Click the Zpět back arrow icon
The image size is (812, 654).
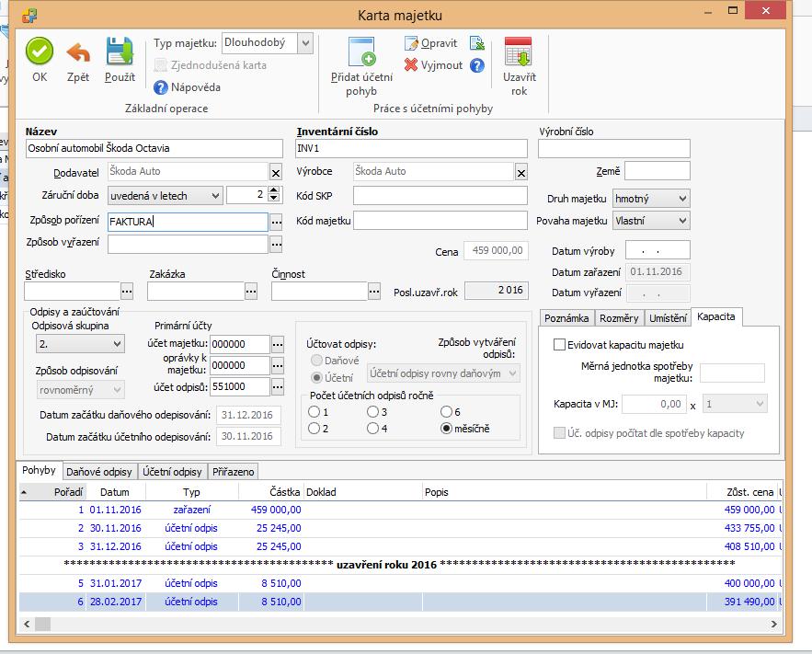pos(78,52)
